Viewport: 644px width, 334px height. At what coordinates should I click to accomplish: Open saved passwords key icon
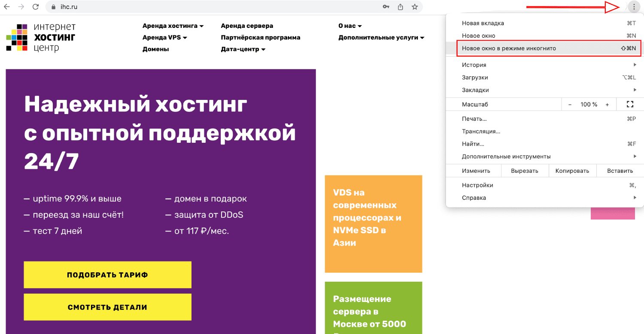point(386,7)
